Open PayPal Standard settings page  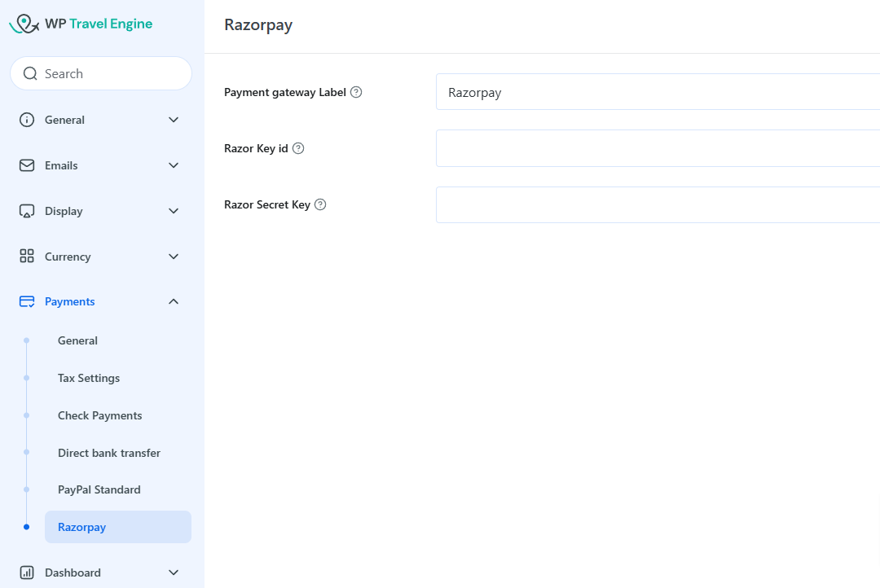pyautogui.click(x=99, y=489)
